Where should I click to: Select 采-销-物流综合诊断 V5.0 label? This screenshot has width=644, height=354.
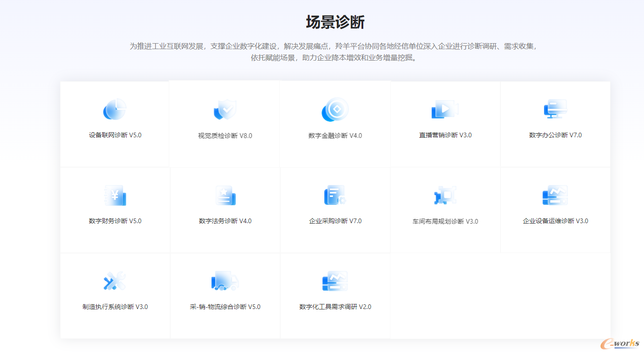(x=225, y=307)
